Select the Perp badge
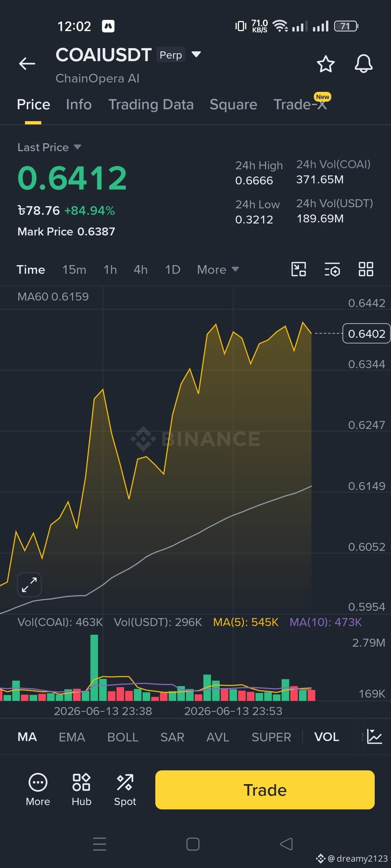 pos(171,55)
